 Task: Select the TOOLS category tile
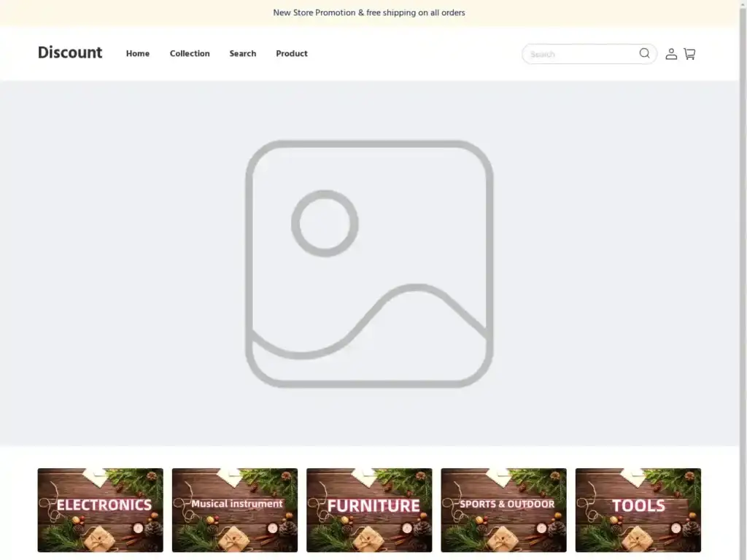click(x=638, y=510)
